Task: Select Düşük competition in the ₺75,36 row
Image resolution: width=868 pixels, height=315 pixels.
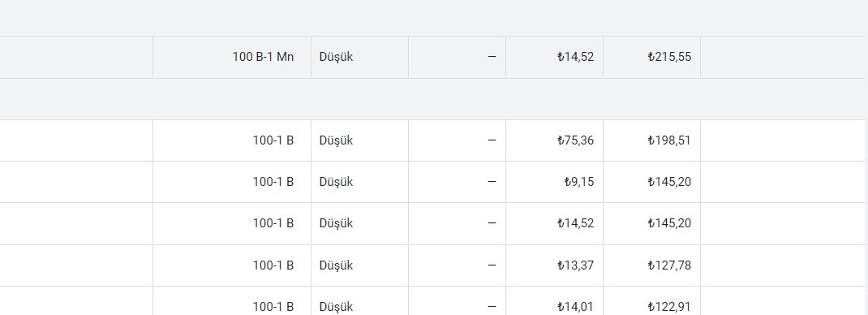Action: coord(336,140)
